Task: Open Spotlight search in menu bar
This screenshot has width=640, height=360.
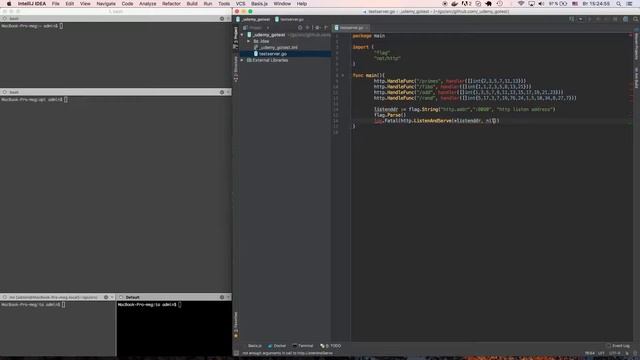Action: [x=619, y=4]
